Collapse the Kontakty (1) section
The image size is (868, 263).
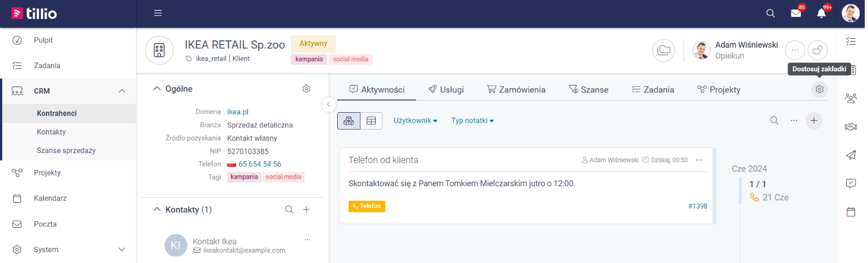pos(157,210)
